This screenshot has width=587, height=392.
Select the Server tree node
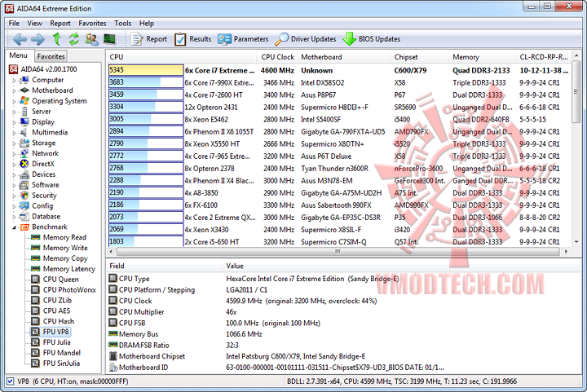pos(42,111)
